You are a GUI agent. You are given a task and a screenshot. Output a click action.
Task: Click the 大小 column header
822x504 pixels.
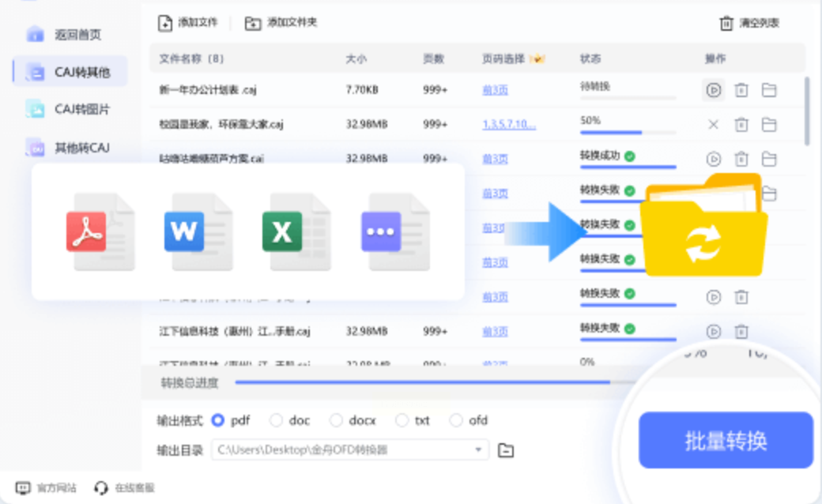pos(356,58)
